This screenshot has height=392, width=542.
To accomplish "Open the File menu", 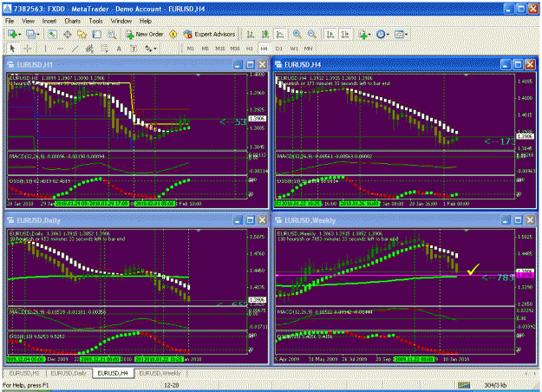I will click(10, 21).
